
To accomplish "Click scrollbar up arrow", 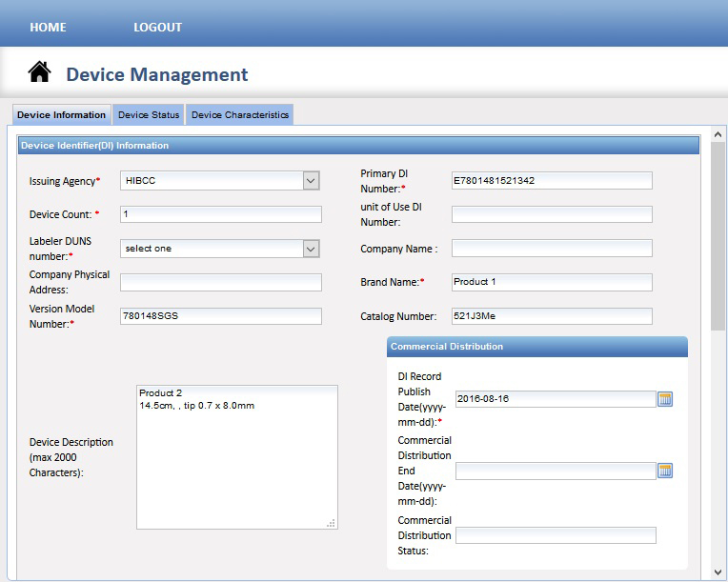I will pos(718,134).
